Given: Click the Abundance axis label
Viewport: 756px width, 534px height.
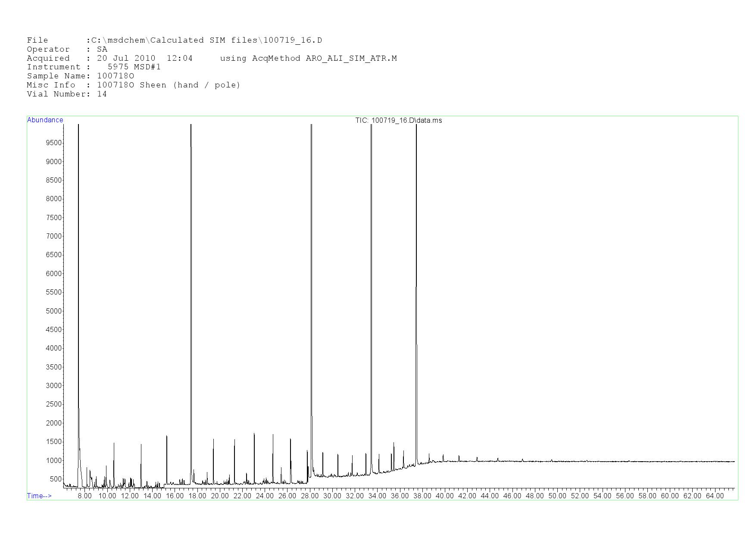Looking at the screenshot, I should coord(45,120).
